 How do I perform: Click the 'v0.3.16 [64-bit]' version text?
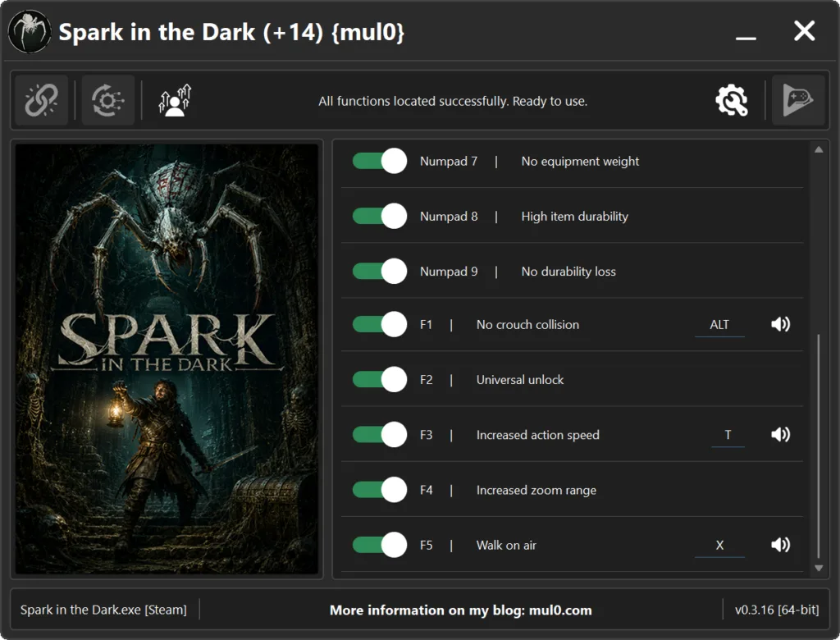coord(777,610)
